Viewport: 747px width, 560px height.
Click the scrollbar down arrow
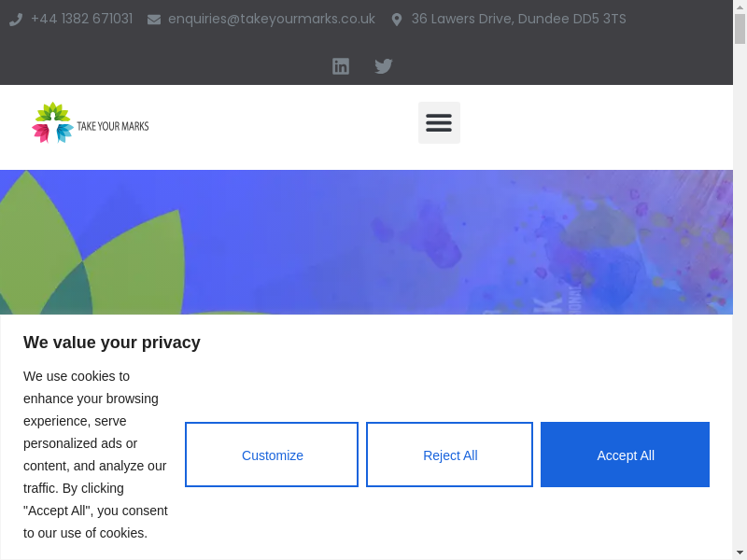point(740,552)
